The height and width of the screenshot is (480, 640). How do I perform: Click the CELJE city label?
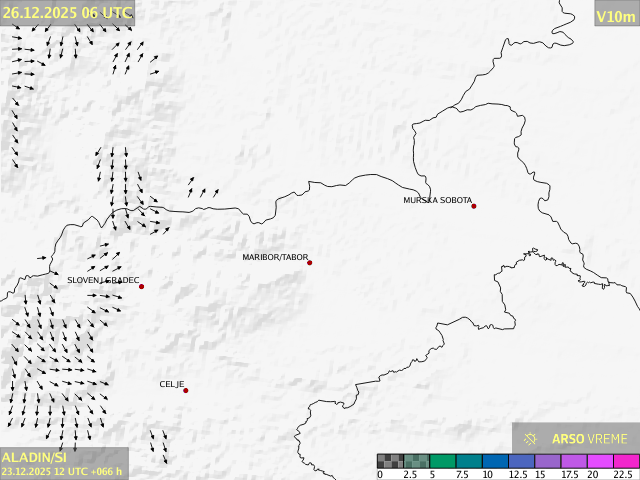[x=172, y=385]
